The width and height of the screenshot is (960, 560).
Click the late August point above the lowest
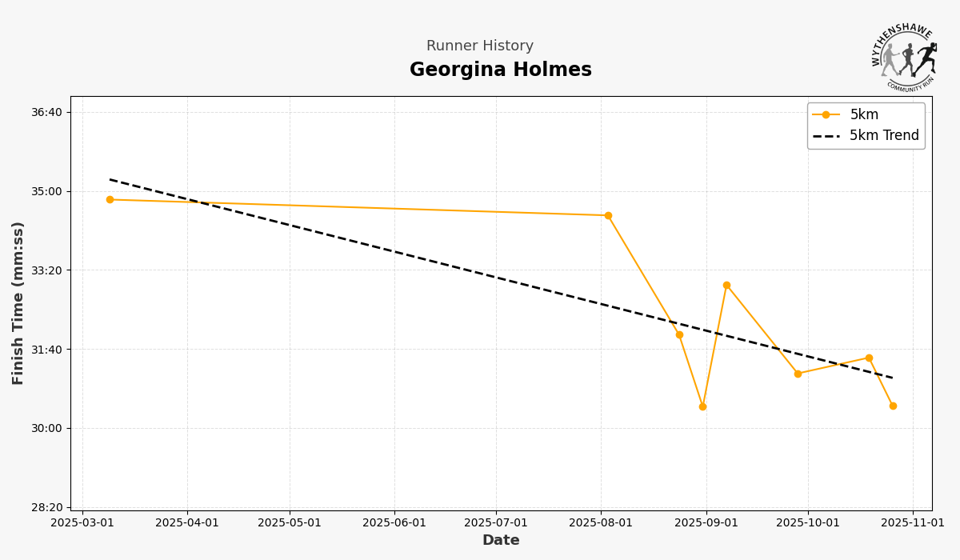click(x=679, y=334)
